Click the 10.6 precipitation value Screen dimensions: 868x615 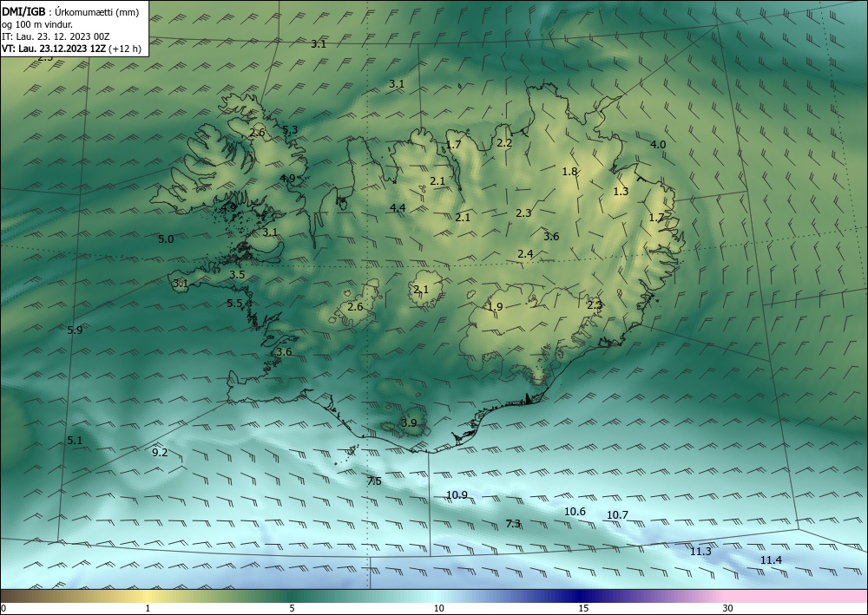(575, 512)
